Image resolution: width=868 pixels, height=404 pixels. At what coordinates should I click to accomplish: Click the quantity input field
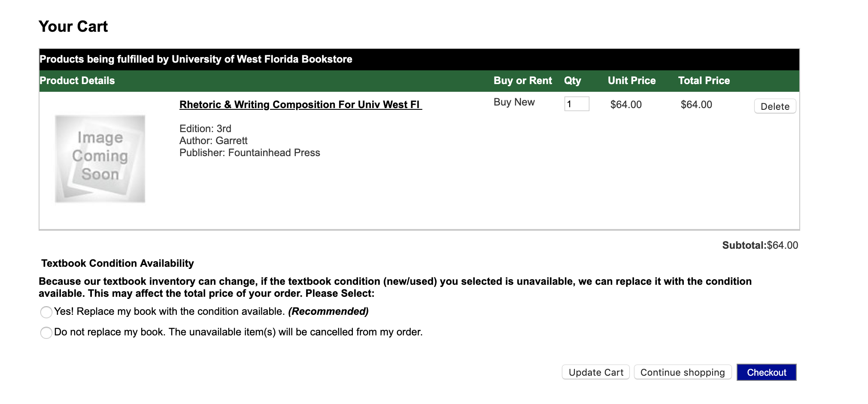[x=577, y=104]
